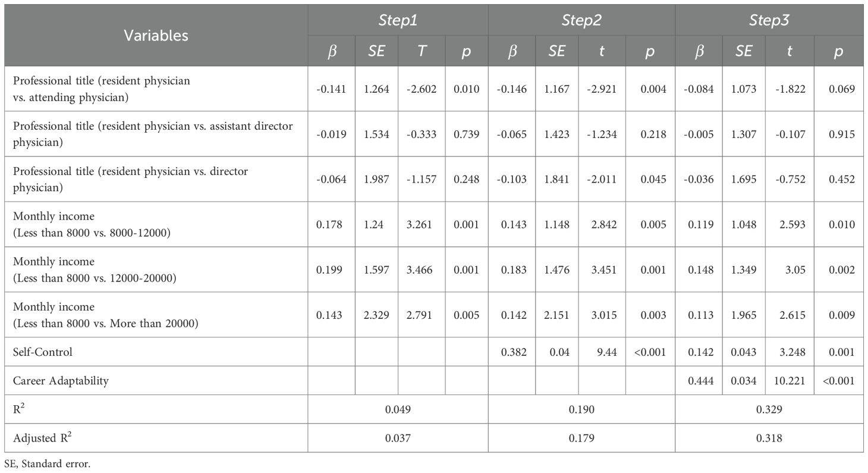The width and height of the screenshot is (868, 473).
Task: Click the Variables column header
Action: coord(156,35)
